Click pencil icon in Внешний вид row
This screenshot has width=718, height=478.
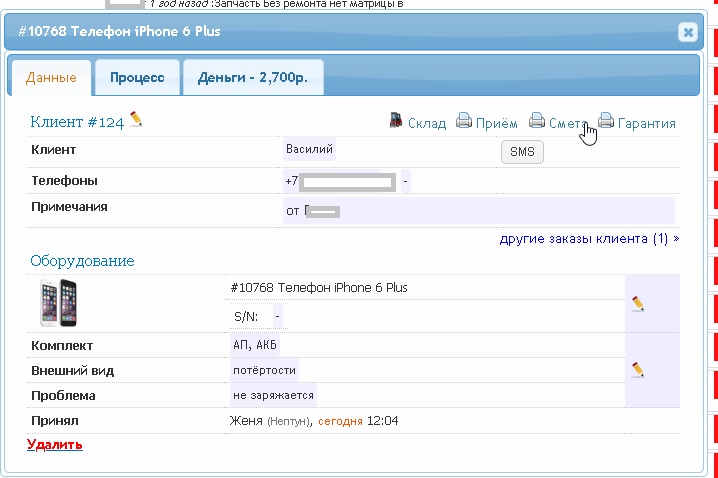[x=638, y=370]
